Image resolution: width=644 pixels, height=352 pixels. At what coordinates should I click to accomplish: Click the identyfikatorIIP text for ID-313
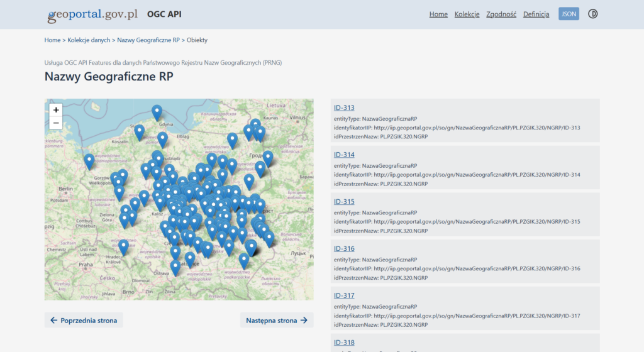point(457,128)
